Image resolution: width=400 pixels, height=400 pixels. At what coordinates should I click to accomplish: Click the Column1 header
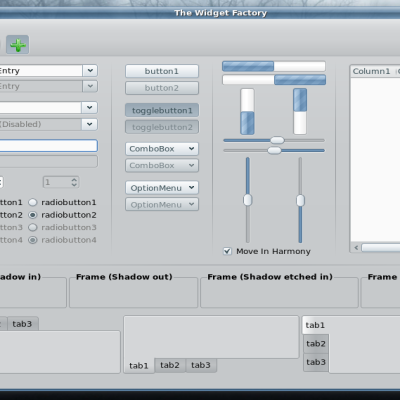371,71
